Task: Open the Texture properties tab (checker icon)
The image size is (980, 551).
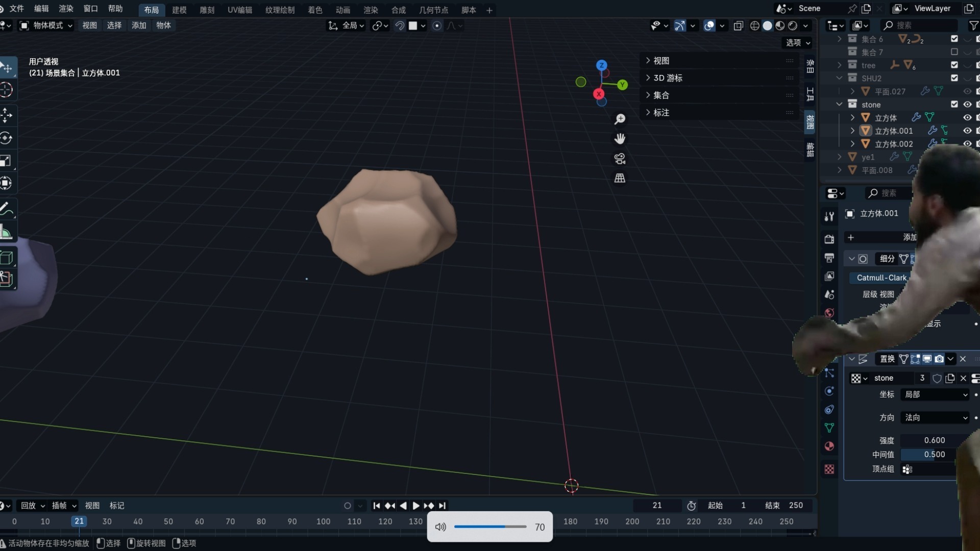Action: [x=829, y=469]
